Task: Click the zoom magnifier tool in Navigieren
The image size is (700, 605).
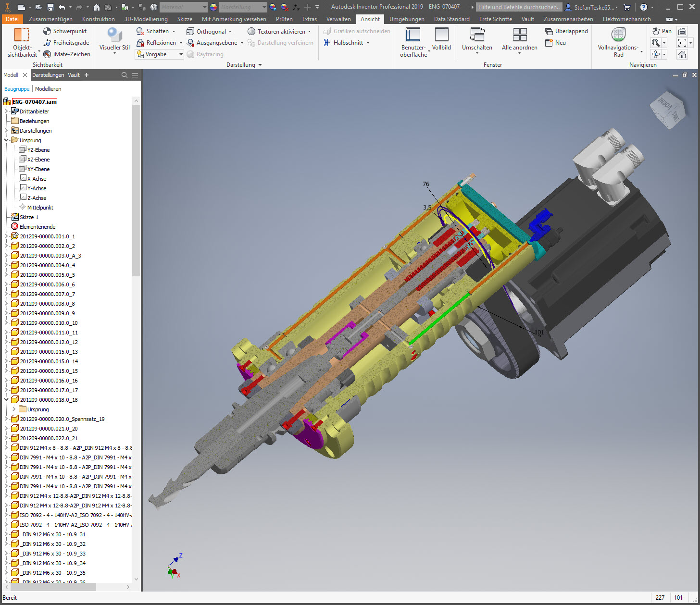Action: coord(656,43)
